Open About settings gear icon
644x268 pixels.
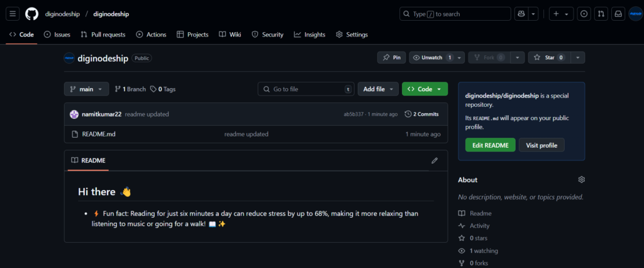tap(581, 180)
